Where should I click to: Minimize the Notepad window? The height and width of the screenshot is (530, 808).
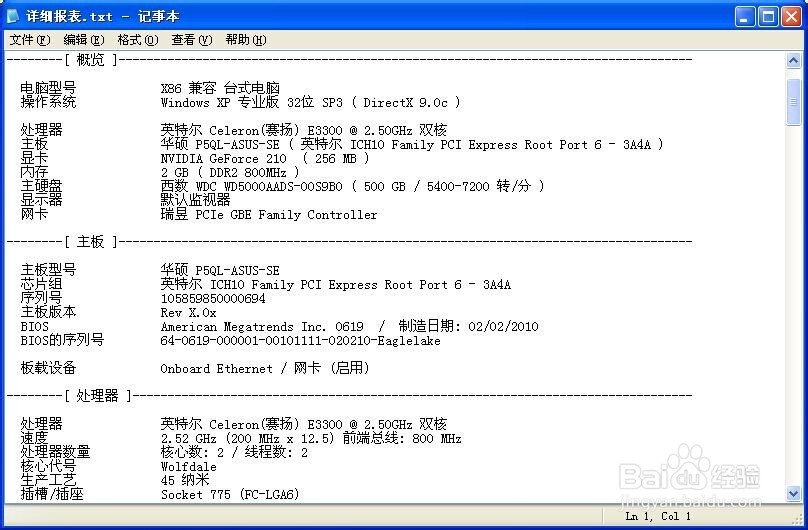(745, 17)
